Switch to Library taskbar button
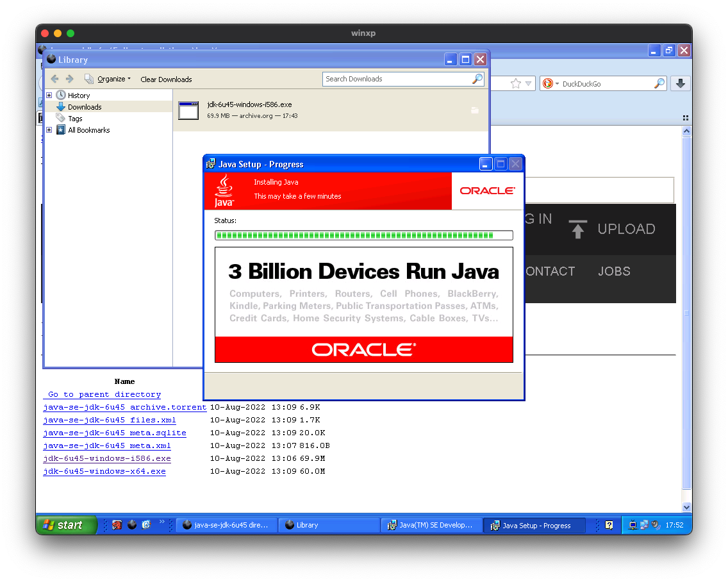The height and width of the screenshot is (582, 728). 329,526
